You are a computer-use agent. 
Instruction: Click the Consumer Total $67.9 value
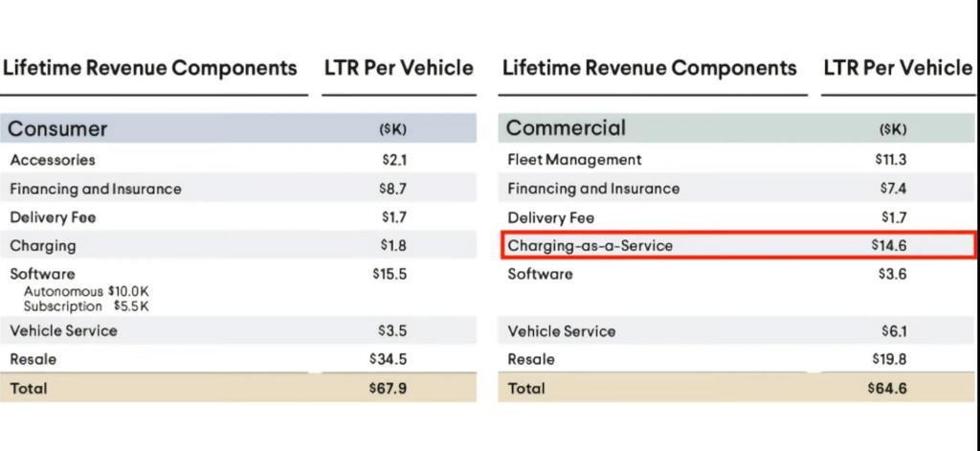click(x=389, y=389)
